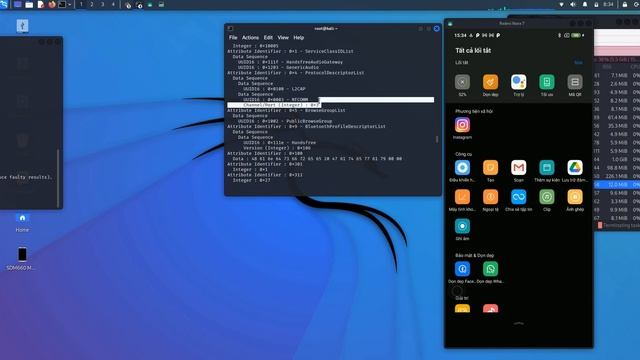This screenshot has height=360, width=640.
Task: Open the terminal launcher in the panel
Action: coord(62,4)
